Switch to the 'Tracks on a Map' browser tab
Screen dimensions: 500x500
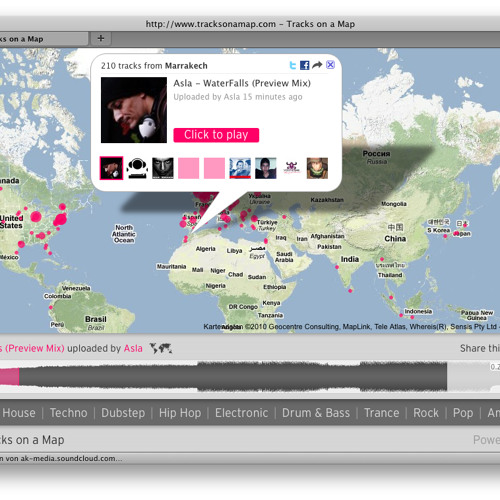(43, 39)
